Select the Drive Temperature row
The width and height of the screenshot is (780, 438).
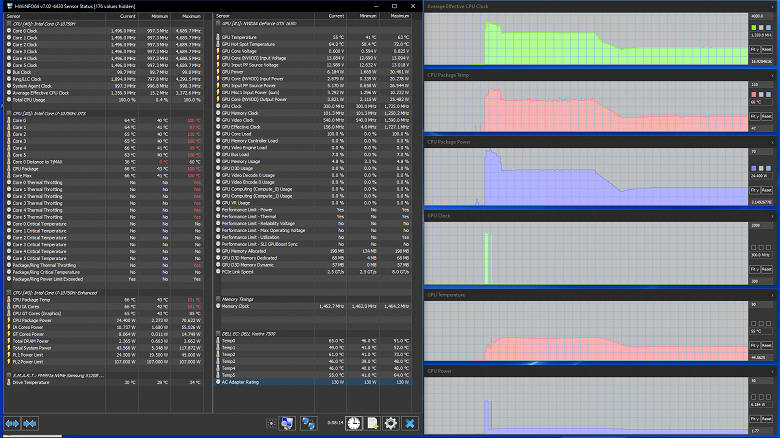(x=104, y=382)
